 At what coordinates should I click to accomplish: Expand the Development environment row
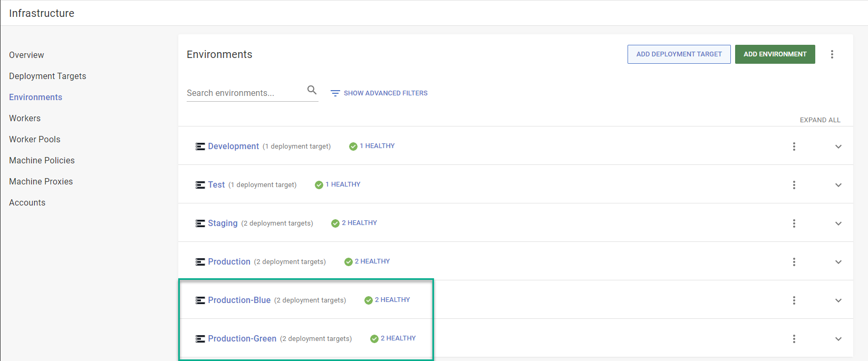point(838,147)
